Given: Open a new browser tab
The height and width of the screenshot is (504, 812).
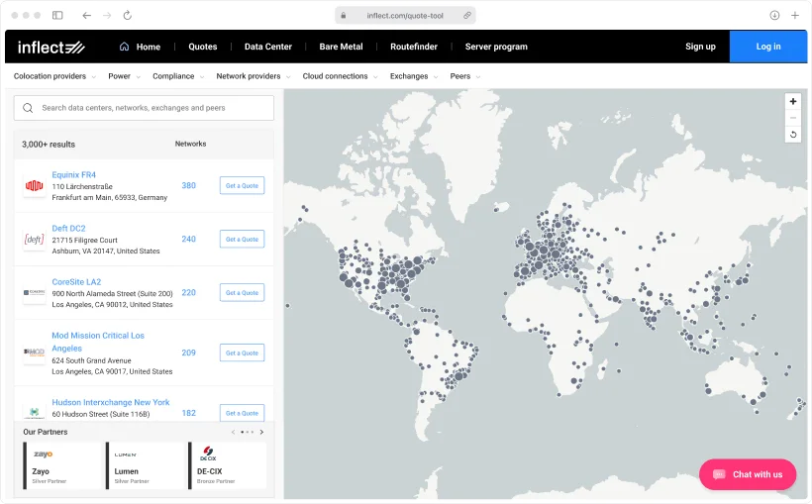Looking at the screenshot, I should [795, 16].
